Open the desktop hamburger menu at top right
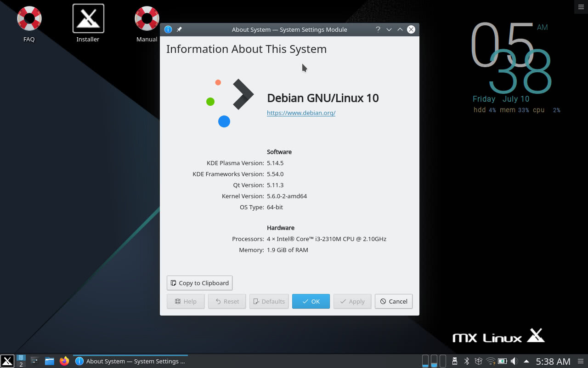Viewport: 588px width, 368px height. pos(580,7)
